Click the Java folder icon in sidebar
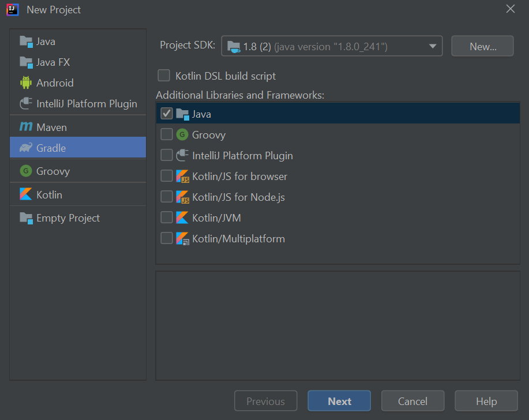The width and height of the screenshot is (529, 420). 26,42
